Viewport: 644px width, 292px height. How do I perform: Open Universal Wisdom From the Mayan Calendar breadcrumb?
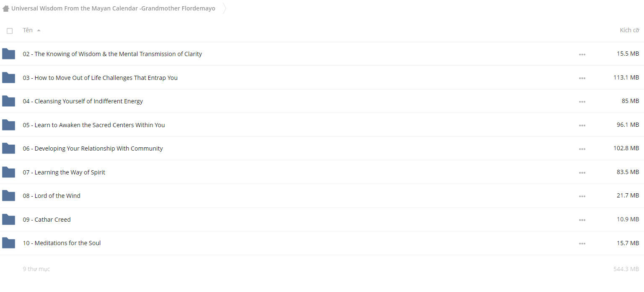click(113, 8)
